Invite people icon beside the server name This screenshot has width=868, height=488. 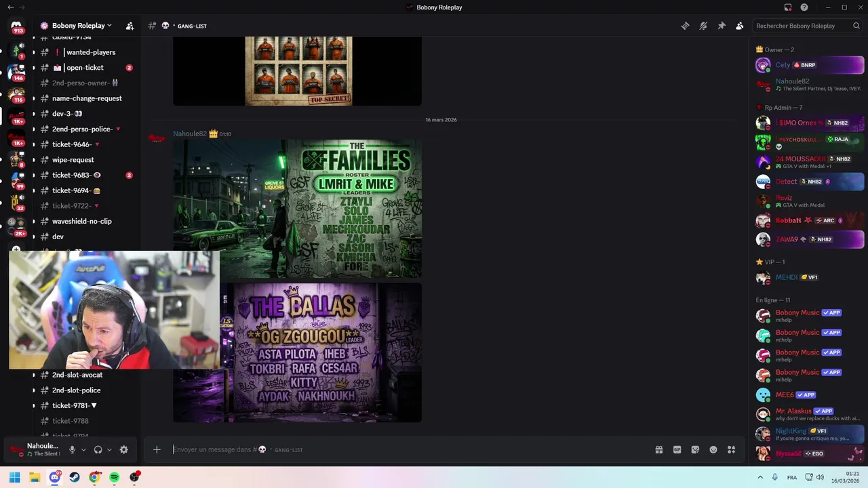130,26
